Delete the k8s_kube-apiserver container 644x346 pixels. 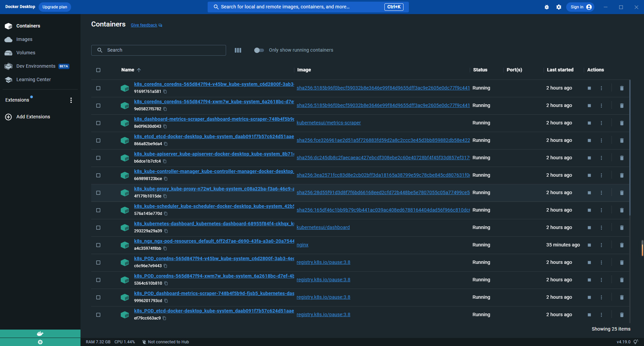click(622, 158)
